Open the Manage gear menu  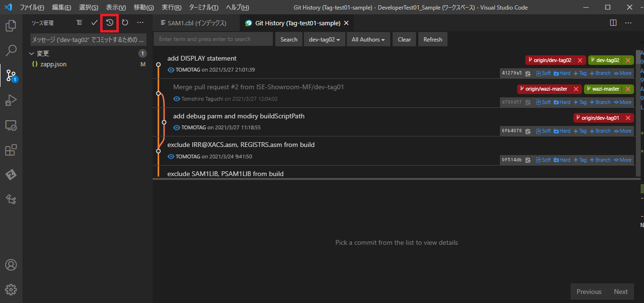point(11,289)
